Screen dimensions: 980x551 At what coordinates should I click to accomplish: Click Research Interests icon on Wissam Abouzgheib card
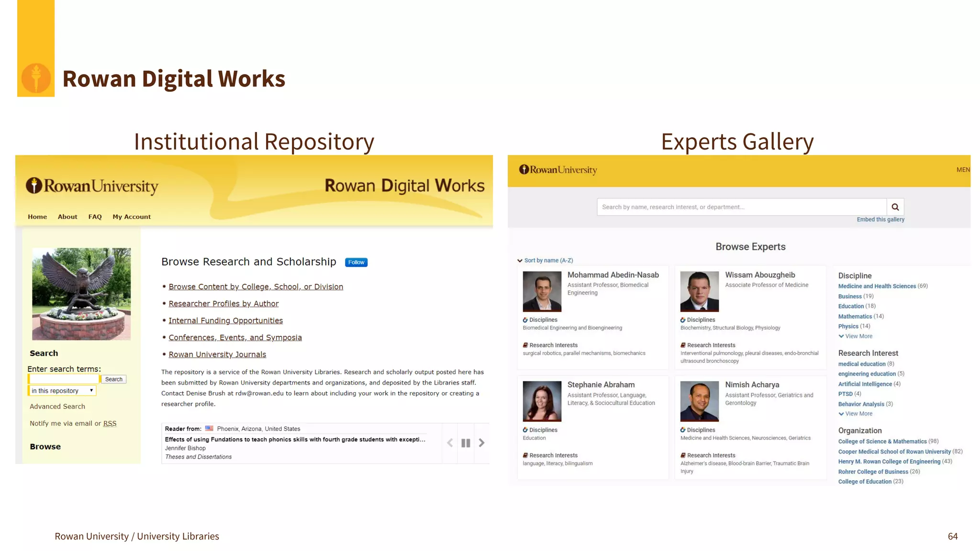click(x=683, y=345)
